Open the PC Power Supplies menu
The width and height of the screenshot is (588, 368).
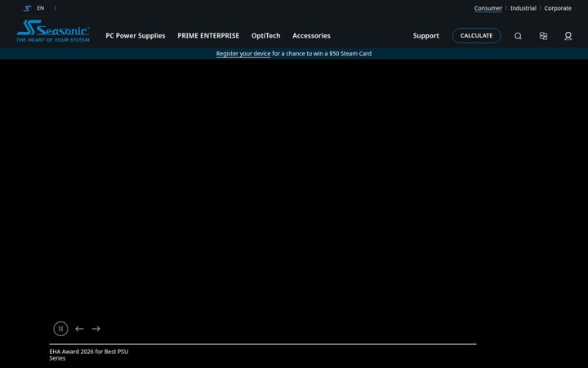coord(136,36)
